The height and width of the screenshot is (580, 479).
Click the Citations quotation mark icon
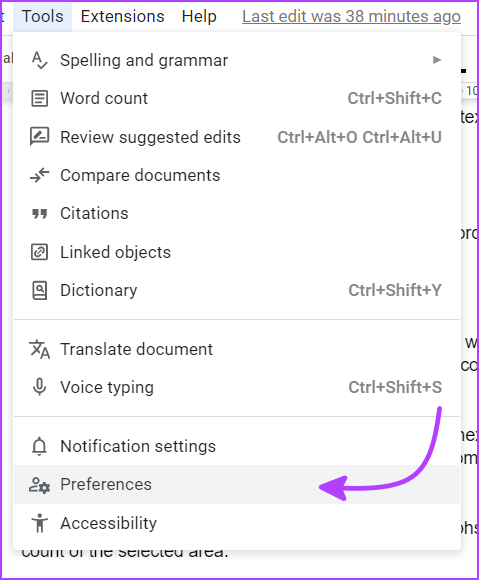39,214
